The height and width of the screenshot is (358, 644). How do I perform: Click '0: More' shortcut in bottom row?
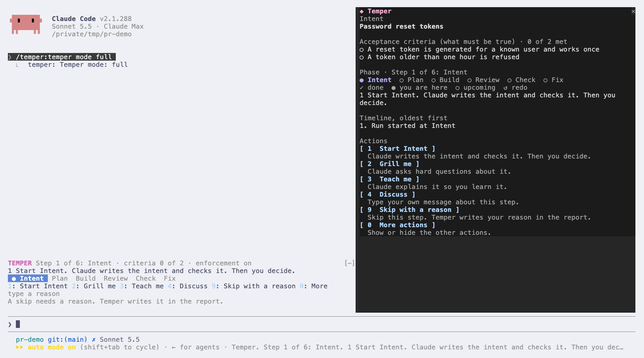point(313,286)
